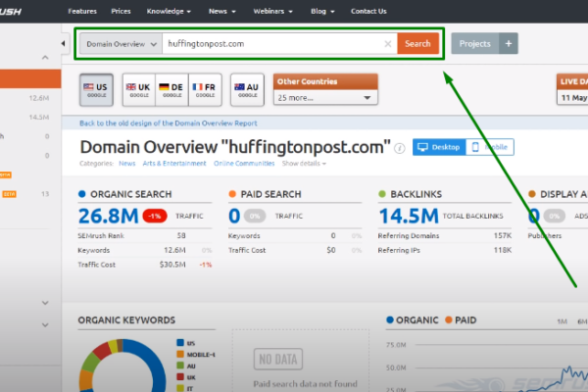Click the sidebar BETA item with 13
Screen dimensions: 588x392
point(24,194)
